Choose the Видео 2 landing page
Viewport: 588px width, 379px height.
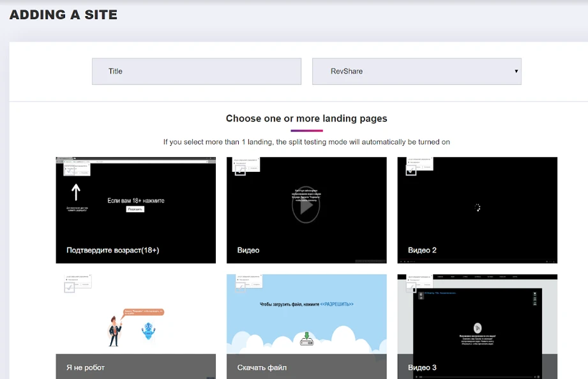click(x=478, y=210)
